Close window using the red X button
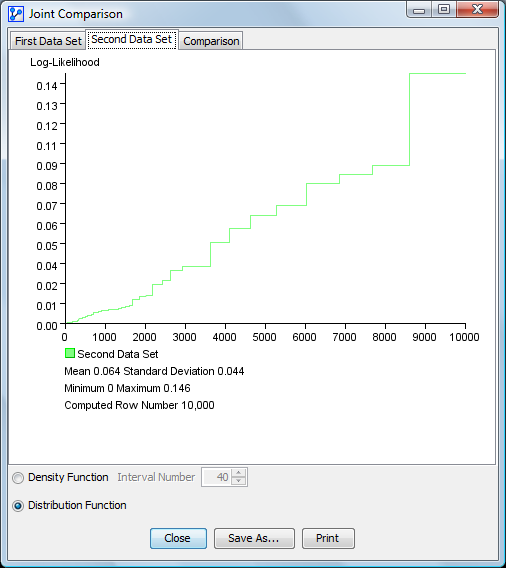 (x=477, y=9)
